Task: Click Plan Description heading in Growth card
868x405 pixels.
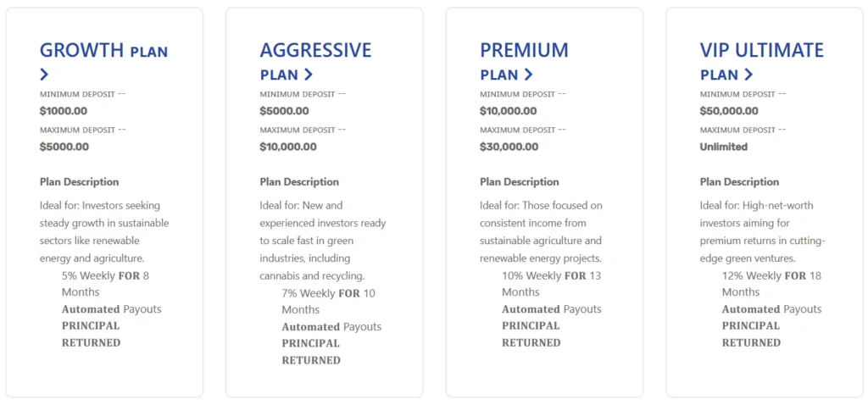Action: [79, 182]
